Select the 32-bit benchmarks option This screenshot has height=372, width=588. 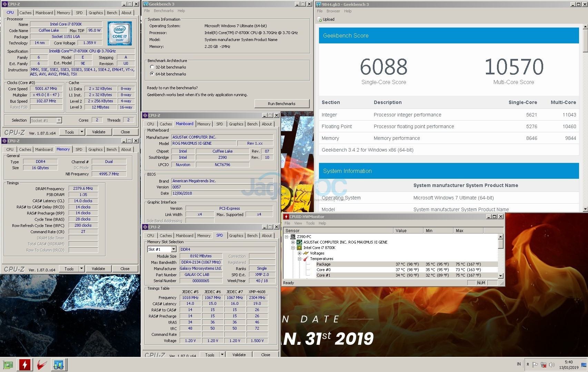click(x=152, y=67)
